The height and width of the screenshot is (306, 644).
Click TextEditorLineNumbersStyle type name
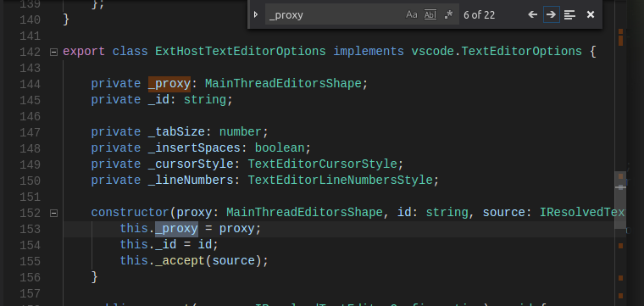pyautogui.click(x=341, y=181)
